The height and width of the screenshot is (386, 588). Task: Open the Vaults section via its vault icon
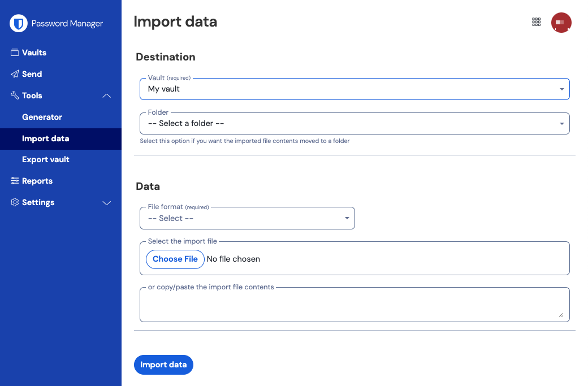(x=15, y=52)
